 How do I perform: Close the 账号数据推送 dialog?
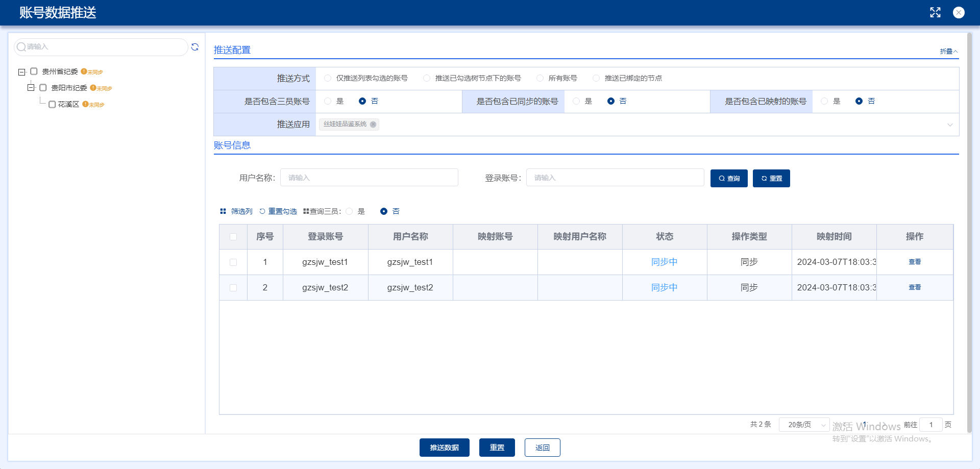point(959,12)
